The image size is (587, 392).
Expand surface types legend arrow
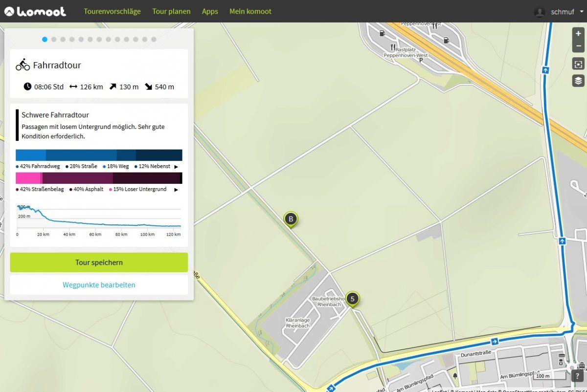176,190
